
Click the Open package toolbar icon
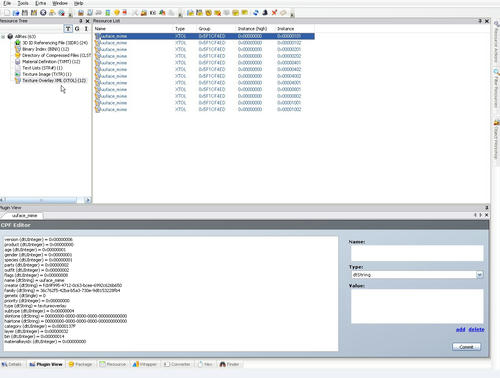[x=16, y=13]
